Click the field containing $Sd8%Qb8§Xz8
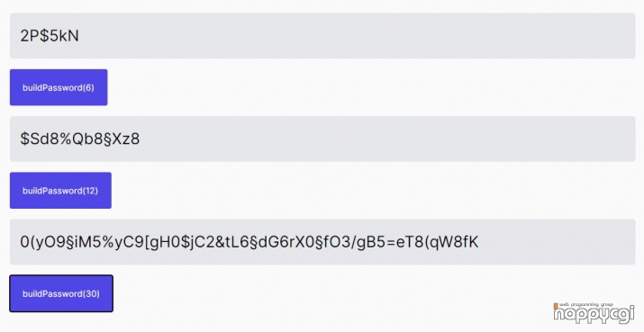This screenshot has height=332, width=644. [322, 139]
